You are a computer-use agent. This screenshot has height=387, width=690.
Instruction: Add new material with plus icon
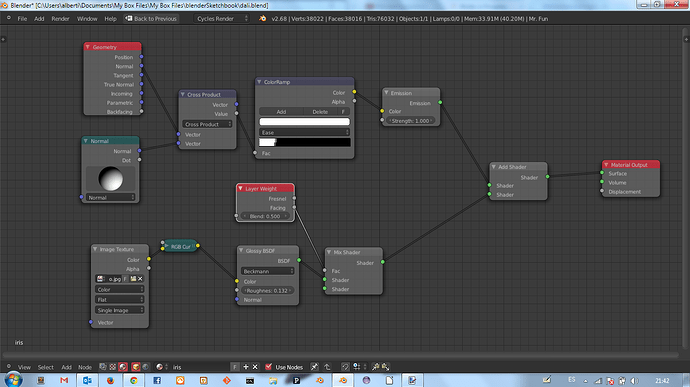point(246,367)
